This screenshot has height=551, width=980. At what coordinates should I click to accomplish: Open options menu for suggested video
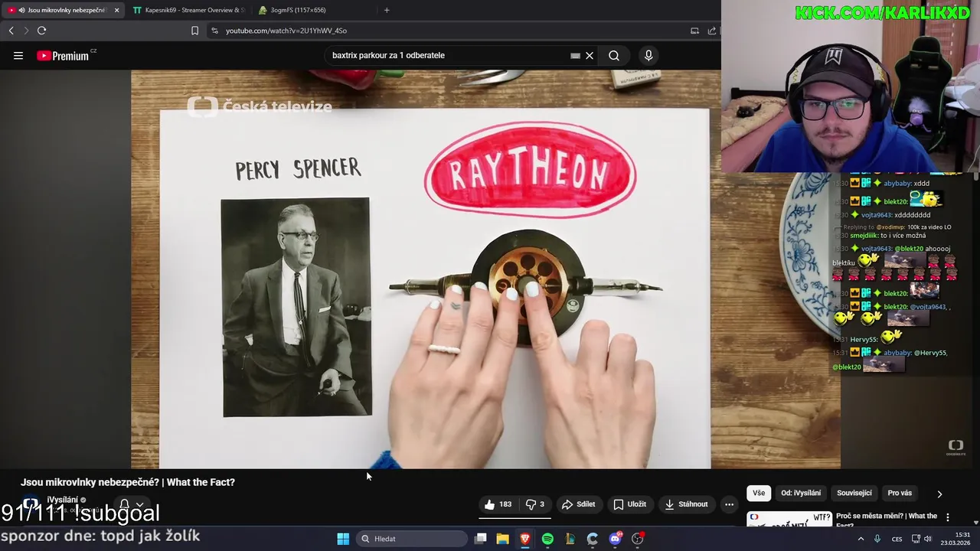pos(948,517)
